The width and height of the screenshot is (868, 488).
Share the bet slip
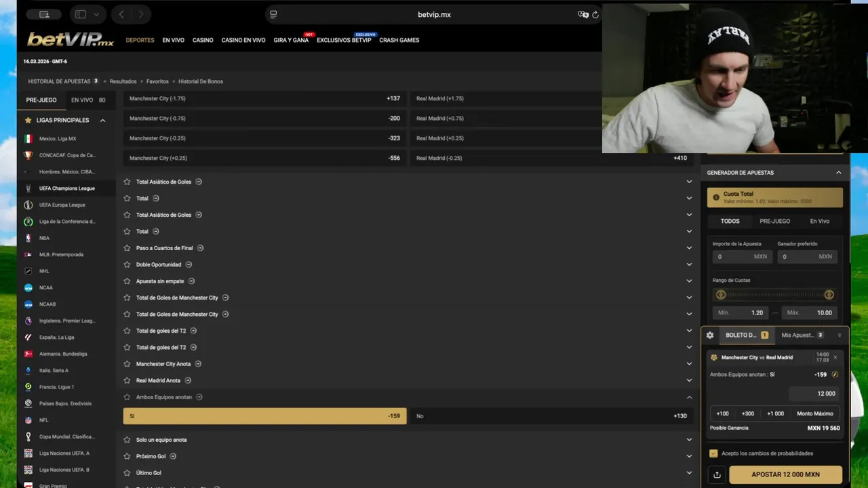point(717,474)
